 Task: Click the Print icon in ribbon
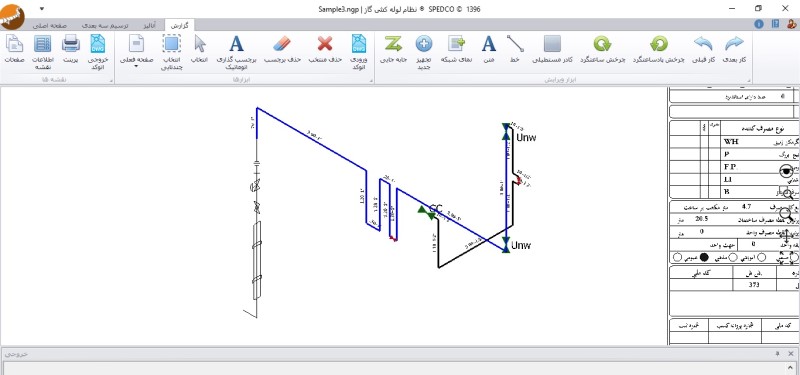tap(71, 44)
